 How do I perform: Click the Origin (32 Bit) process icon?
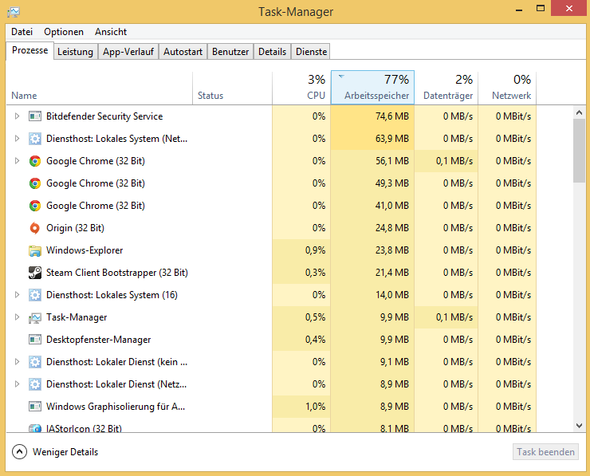(x=35, y=228)
